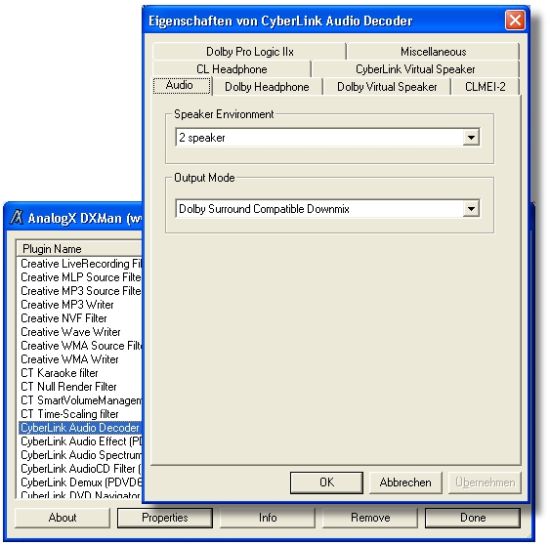
Task: Select Creative NVF Filter plugin
Action: [80, 318]
